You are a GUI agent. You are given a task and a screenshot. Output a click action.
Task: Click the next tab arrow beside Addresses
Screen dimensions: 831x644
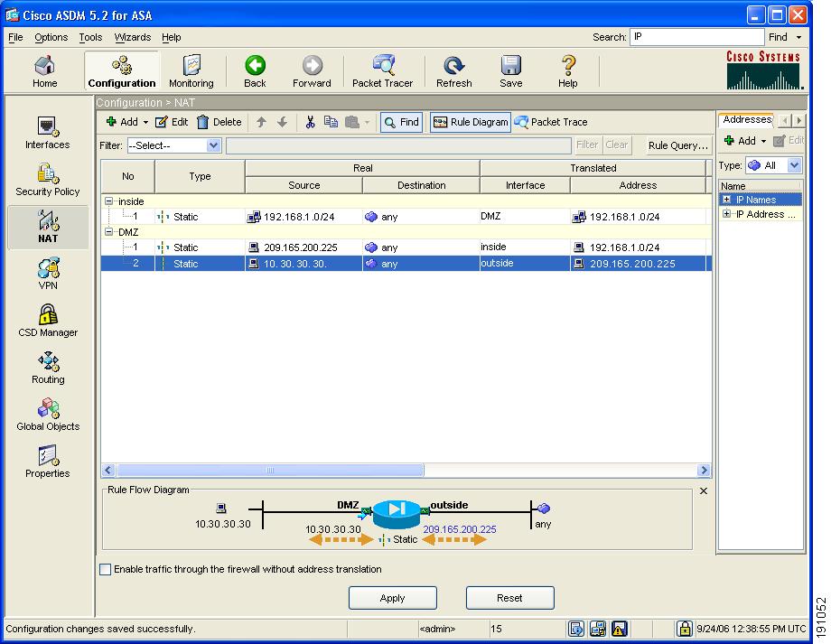pos(798,120)
